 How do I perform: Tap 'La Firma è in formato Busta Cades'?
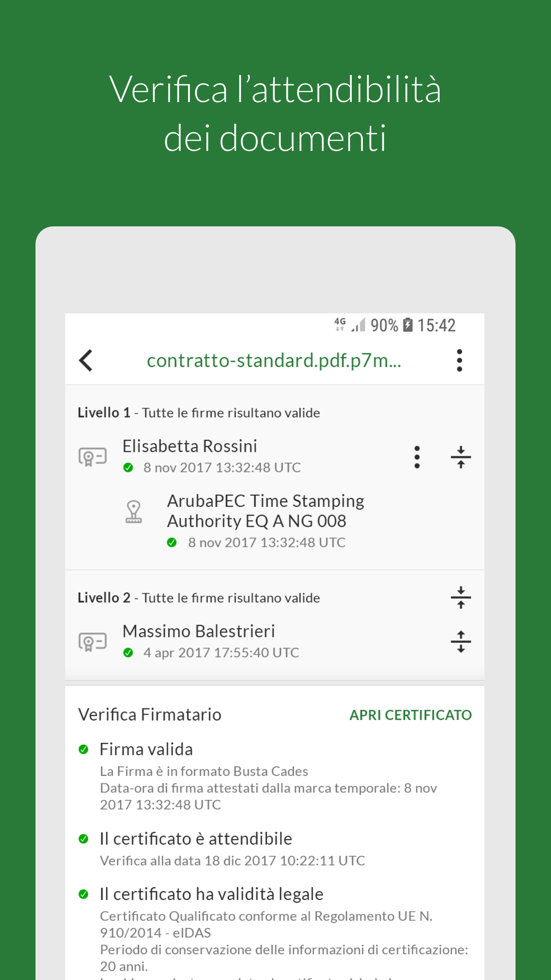204,771
